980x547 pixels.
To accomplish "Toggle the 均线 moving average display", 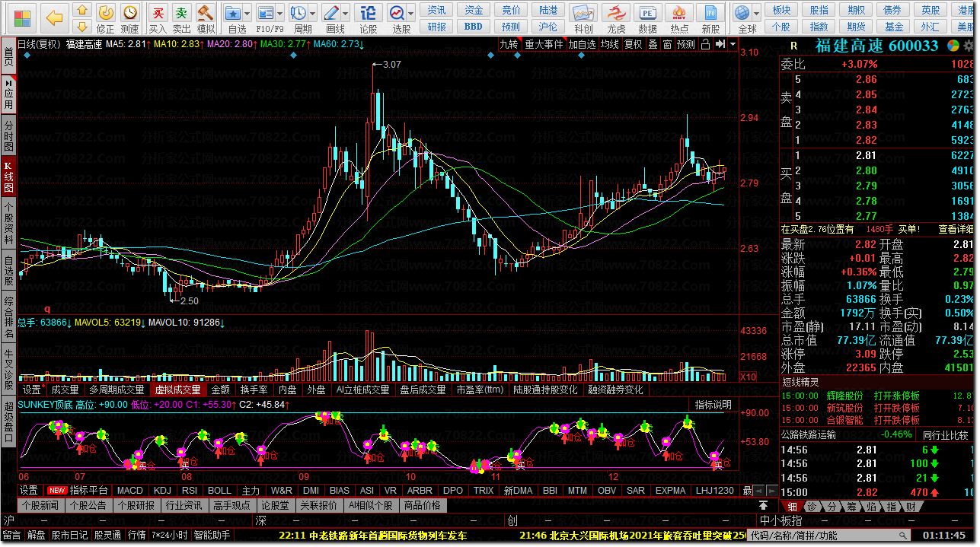I will coord(609,44).
